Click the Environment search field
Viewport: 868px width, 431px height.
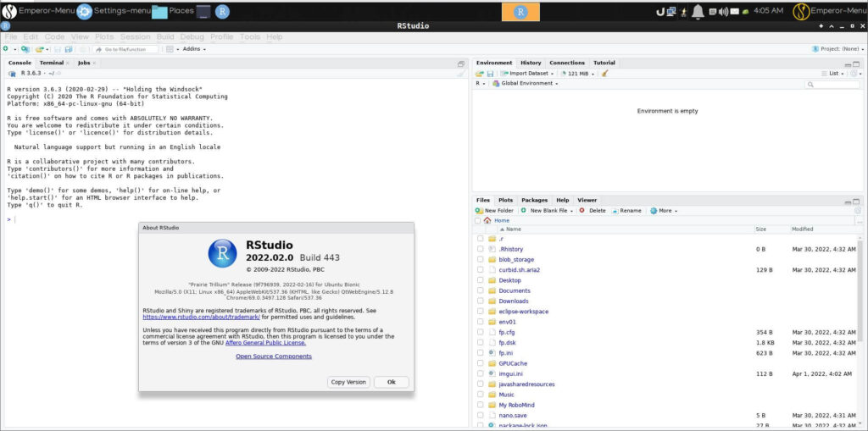[x=832, y=85]
